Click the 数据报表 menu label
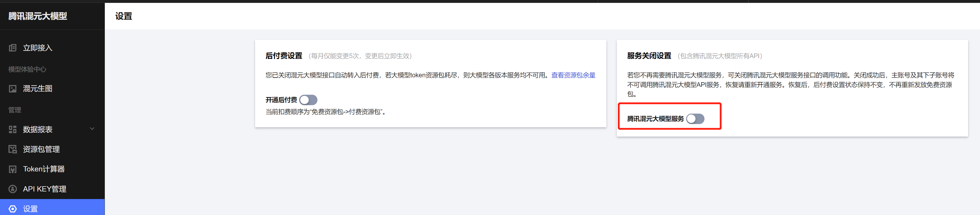Viewport: 980px width, 215px height. coord(38,130)
